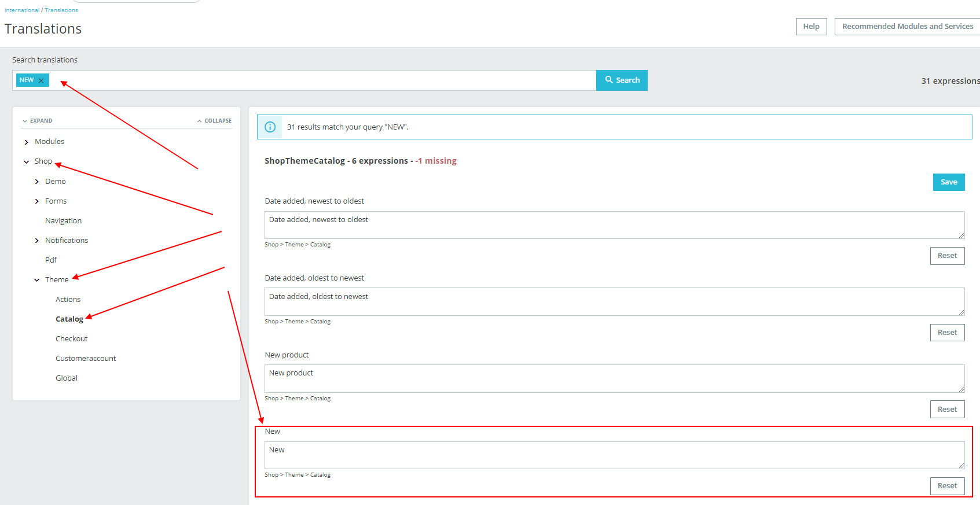980x505 pixels.
Task: Collapse the Shop tree chevron
Action: point(27,162)
